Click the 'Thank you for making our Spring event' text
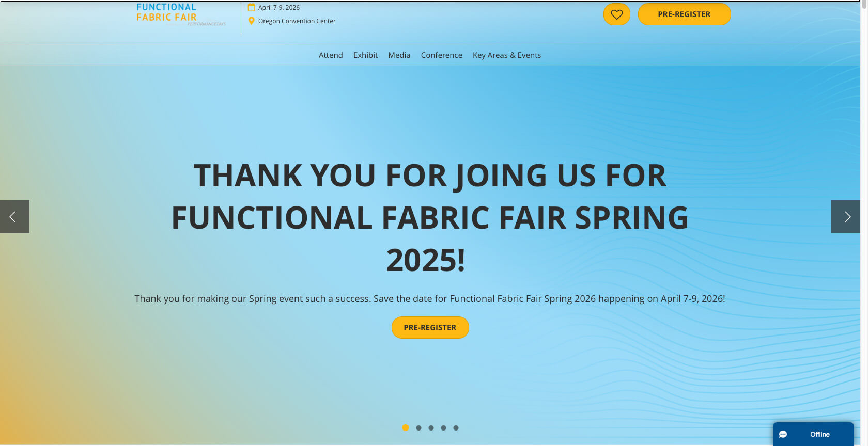This screenshot has height=446, width=868. (430, 299)
